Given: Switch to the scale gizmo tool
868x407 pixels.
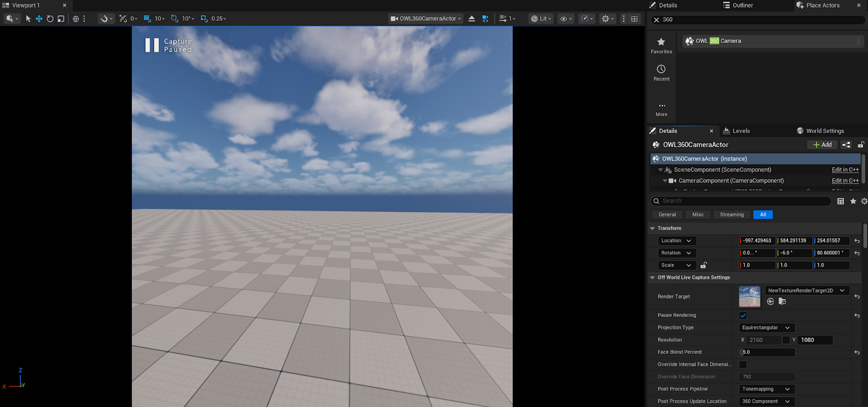Looking at the screenshot, I should 61,18.
